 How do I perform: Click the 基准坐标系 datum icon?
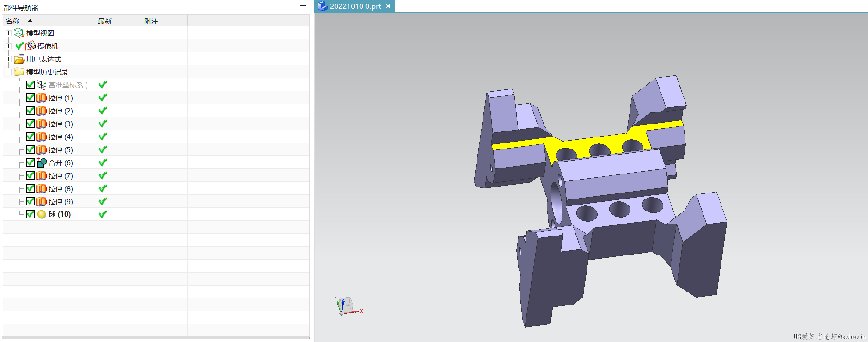pos(42,85)
